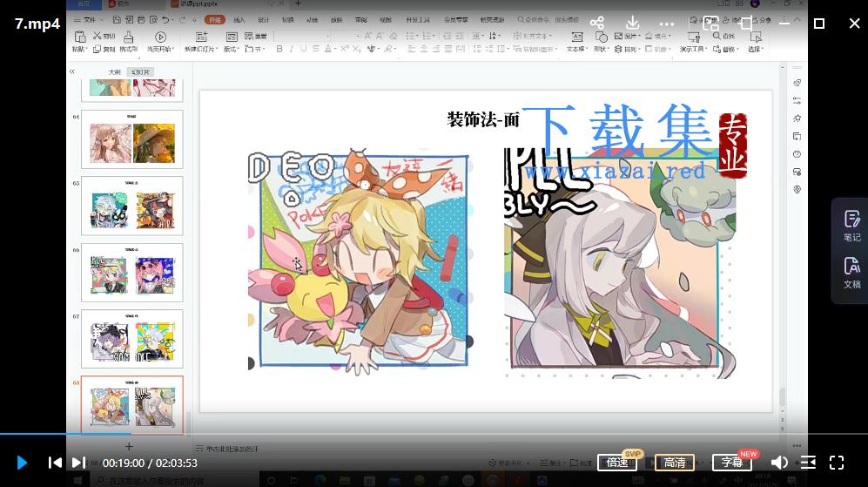Open the three-dot more options menu

tap(667, 24)
